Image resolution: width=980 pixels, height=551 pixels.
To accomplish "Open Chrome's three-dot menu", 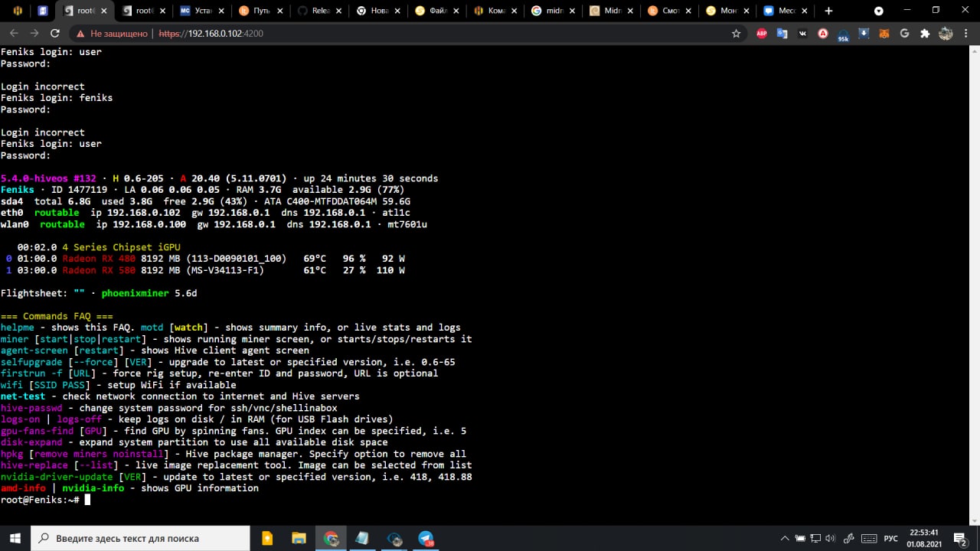I will 966,34.
